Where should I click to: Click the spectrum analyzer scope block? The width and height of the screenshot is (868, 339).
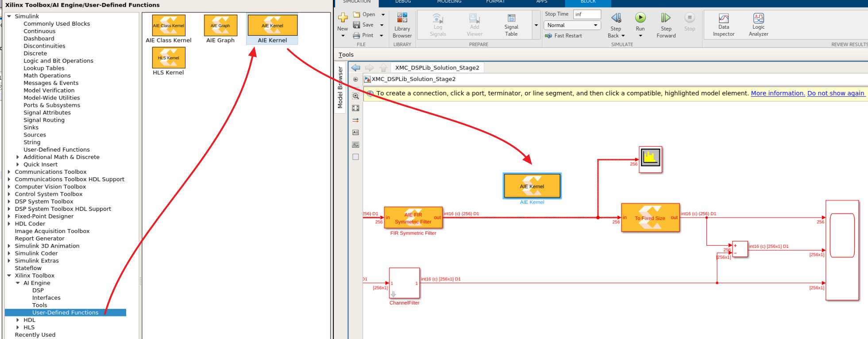(x=650, y=157)
